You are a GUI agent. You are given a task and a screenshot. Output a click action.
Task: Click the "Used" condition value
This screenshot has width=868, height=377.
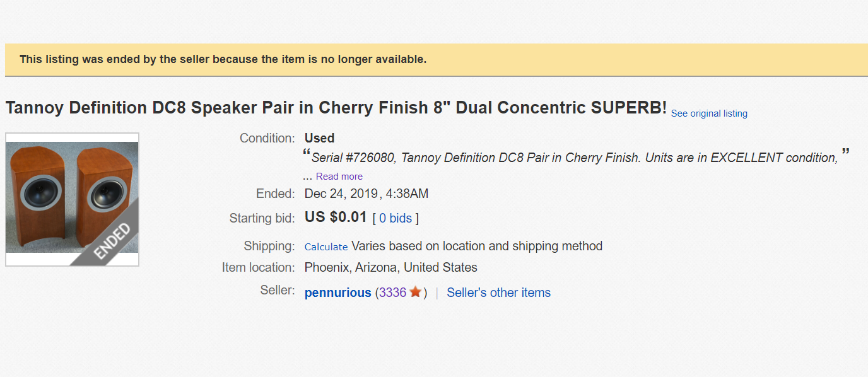(319, 138)
